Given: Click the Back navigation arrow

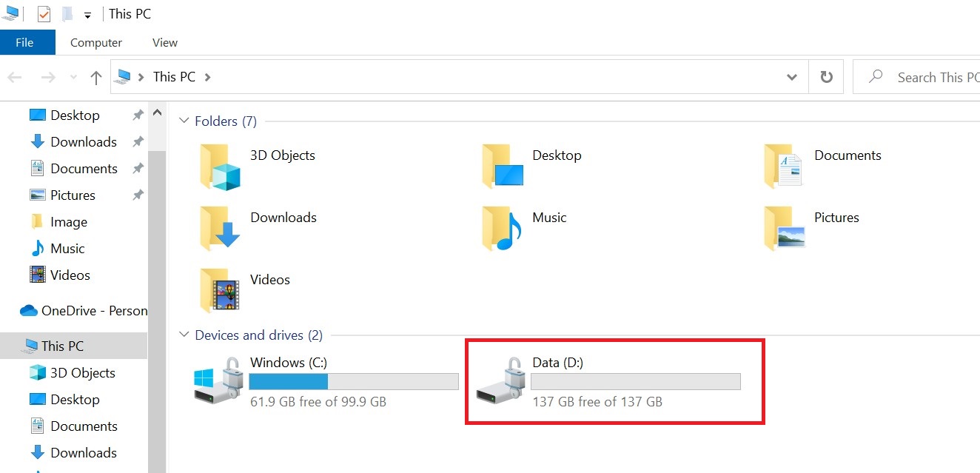Looking at the screenshot, I should point(15,76).
